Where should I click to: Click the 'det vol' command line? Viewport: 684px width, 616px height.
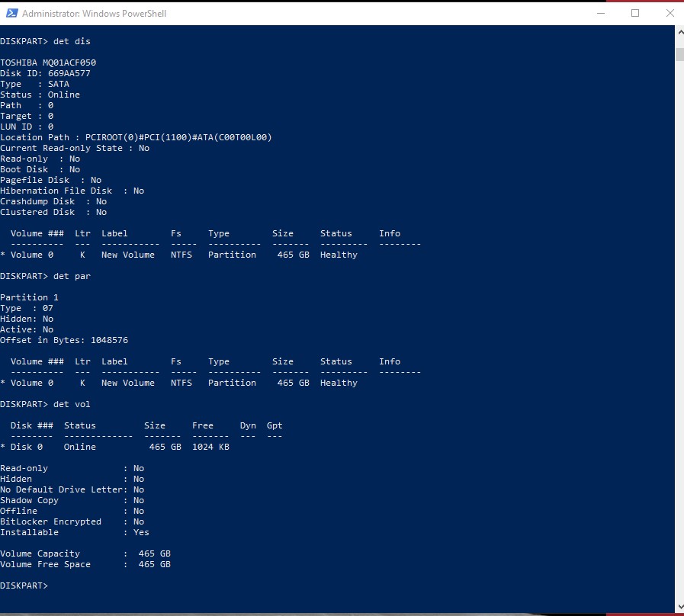pyautogui.click(x=45, y=404)
